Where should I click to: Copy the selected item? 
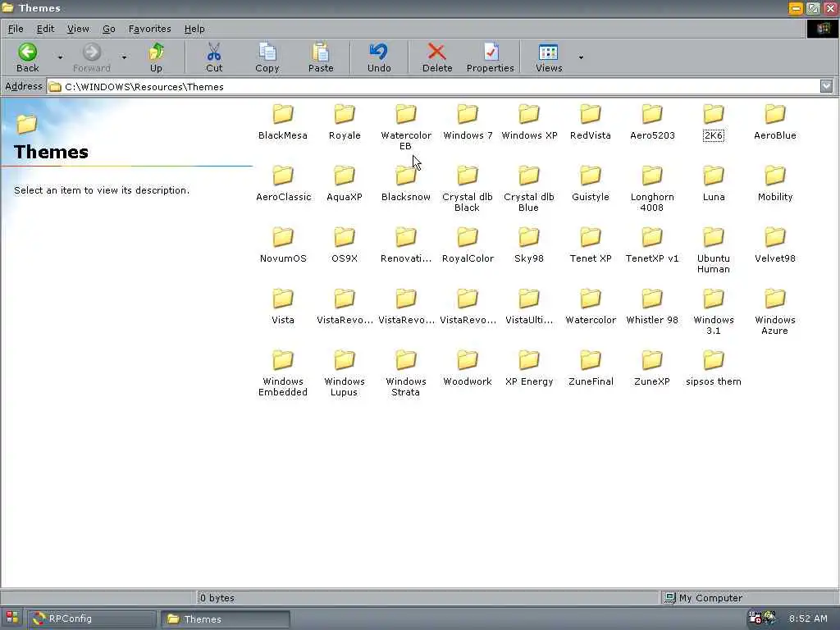[267, 57]
